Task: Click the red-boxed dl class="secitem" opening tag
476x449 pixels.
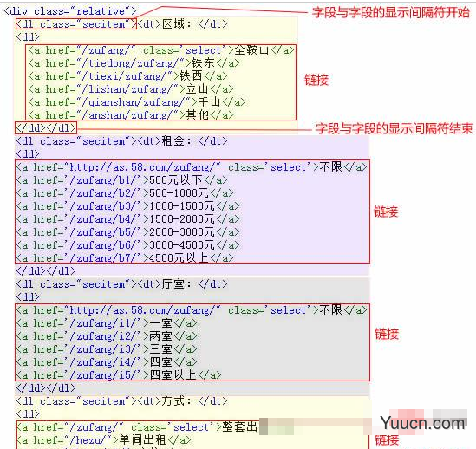Action: coord(76,24)
